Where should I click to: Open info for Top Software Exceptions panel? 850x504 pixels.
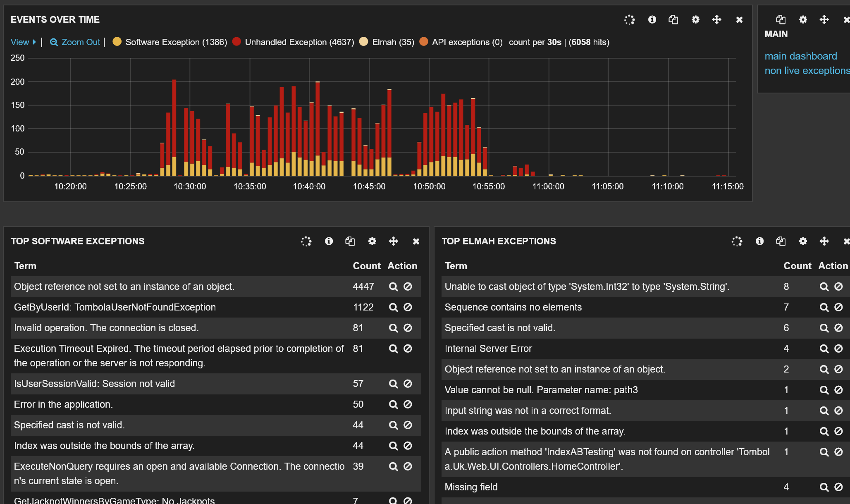click(329, 241)
